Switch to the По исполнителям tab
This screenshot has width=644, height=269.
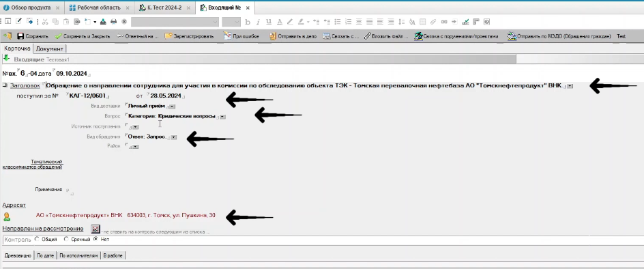click(79, 255)
